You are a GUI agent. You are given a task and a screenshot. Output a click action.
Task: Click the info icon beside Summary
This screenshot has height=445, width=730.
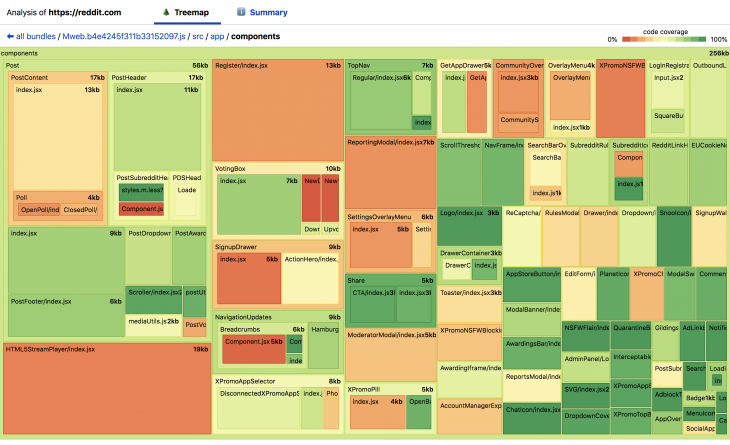(241, 12)
